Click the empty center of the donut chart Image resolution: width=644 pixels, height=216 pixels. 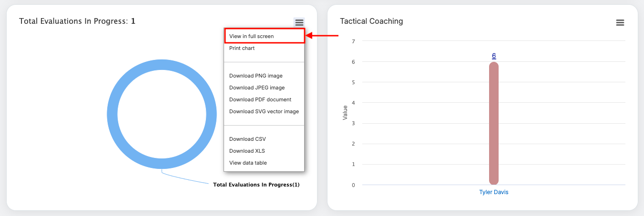tap(162, 115)
